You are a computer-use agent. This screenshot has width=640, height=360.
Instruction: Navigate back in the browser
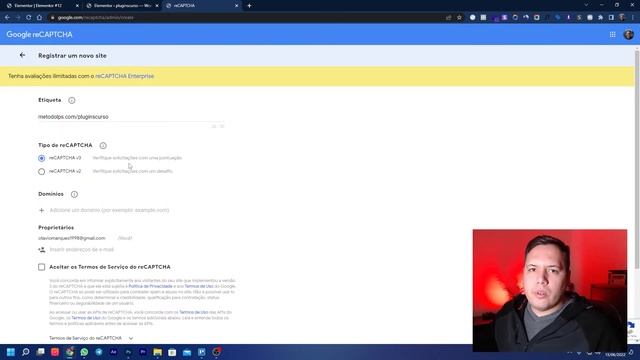[x=7, y=18]
